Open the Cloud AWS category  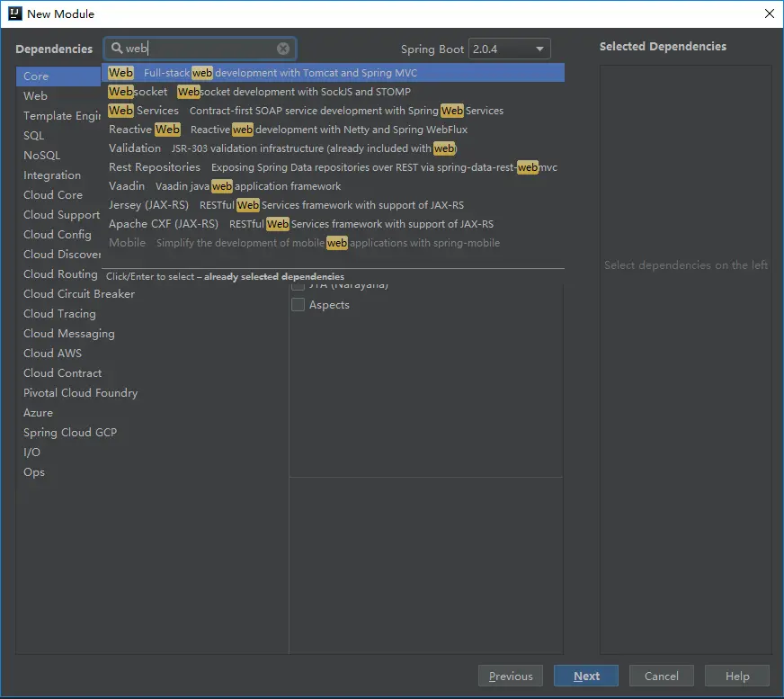point(152,354)
